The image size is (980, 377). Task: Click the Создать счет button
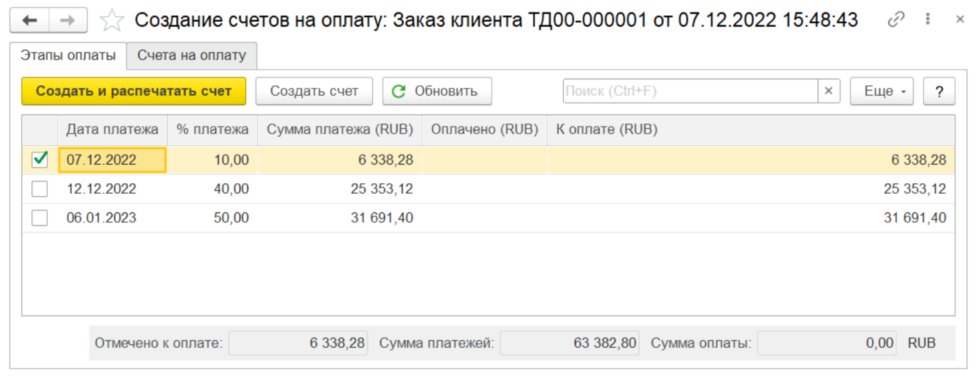[314, 92]
